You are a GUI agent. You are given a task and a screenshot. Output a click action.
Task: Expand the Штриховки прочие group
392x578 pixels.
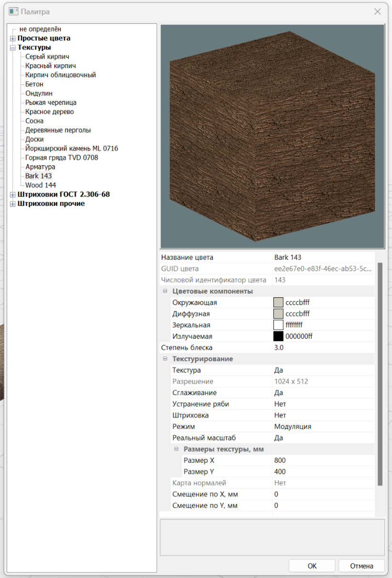[x=13, y=204]
